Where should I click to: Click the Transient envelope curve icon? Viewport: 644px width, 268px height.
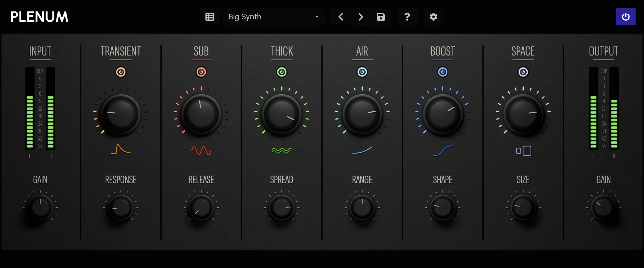[x=121, y=149]
